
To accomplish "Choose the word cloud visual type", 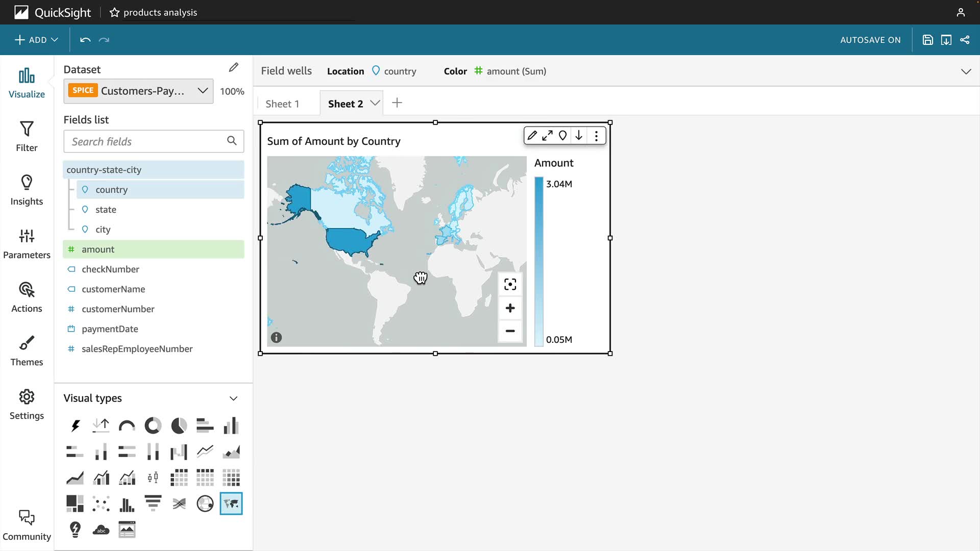I will point(101,530).
